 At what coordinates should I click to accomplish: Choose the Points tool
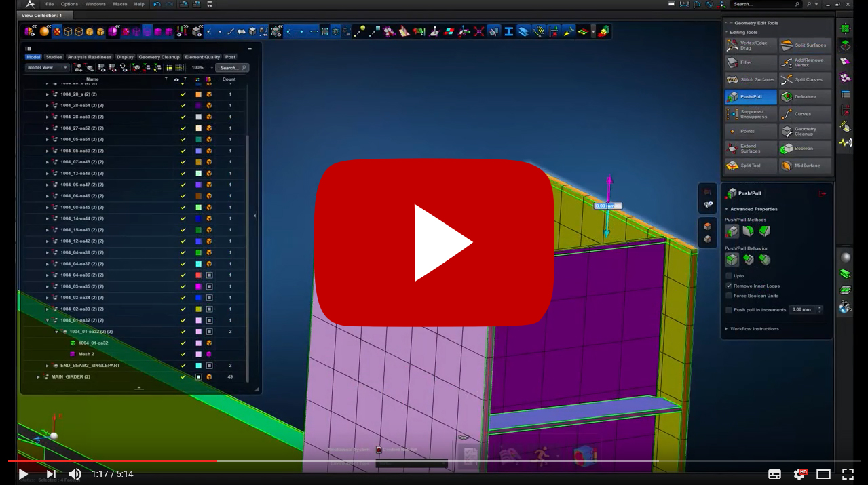pos(751,131)
